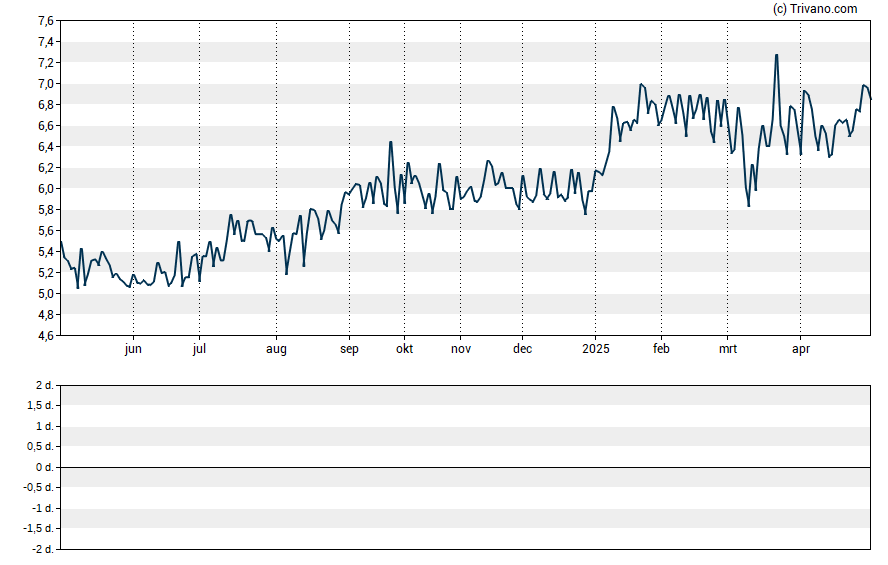Select the '1,5 d.' axis label
Viewport: 888px width, 565px height.
(x=40, y=405)
